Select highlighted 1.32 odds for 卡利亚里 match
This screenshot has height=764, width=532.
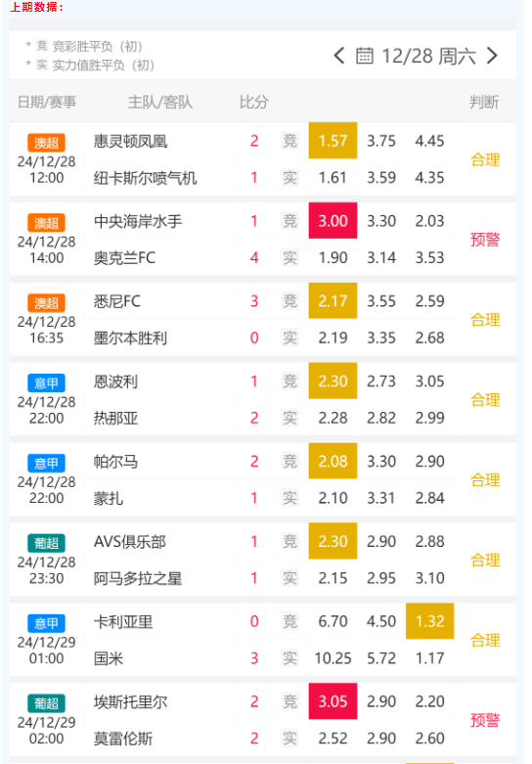click(429, 621)
